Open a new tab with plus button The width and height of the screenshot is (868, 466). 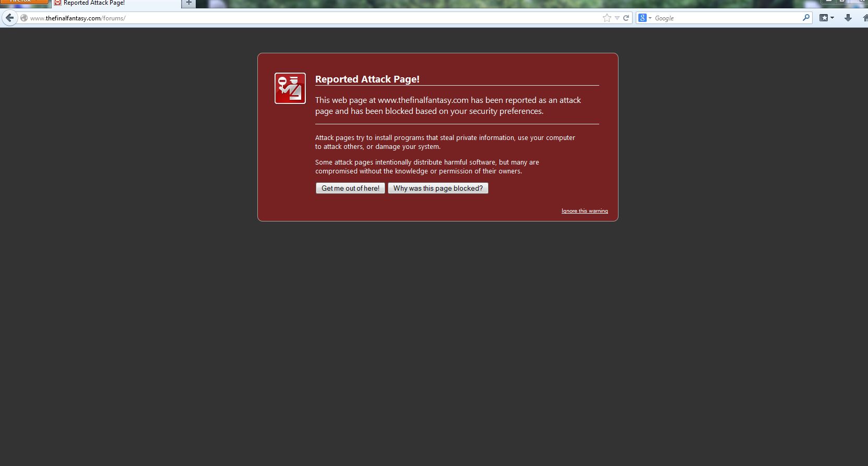189,3
